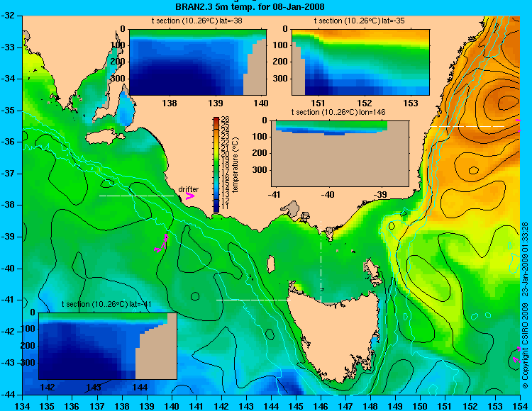
Task: Click the 'drifter' label text
Action: 188,189
